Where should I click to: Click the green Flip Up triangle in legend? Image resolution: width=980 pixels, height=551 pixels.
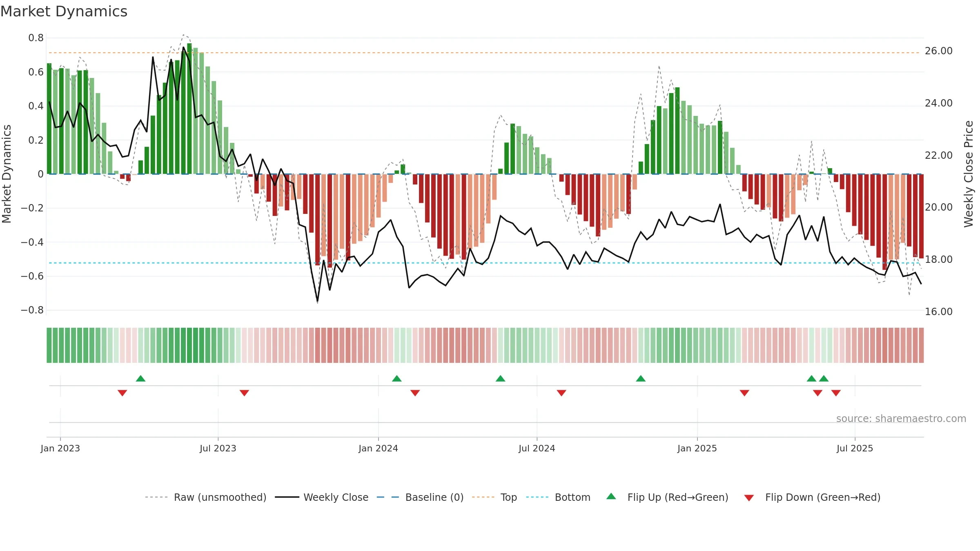point(611,496)
